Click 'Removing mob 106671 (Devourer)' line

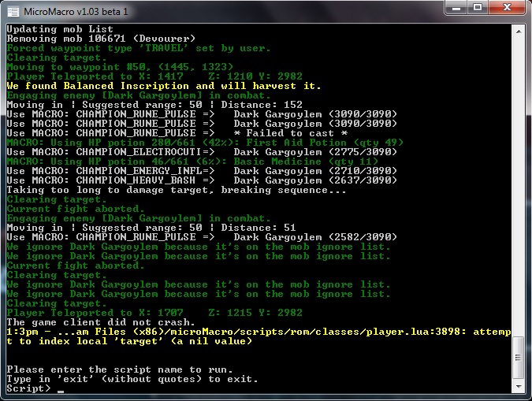pyautogui.click(x=101, y=39)
